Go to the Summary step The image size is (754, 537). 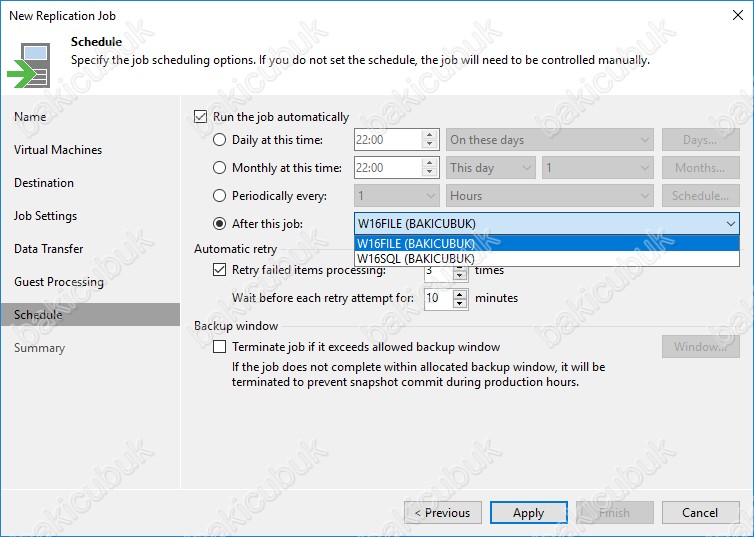[39, 348]
